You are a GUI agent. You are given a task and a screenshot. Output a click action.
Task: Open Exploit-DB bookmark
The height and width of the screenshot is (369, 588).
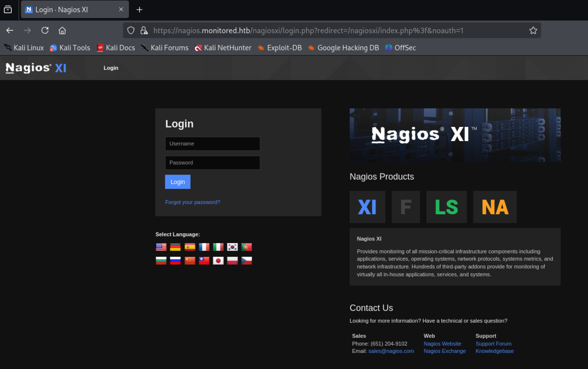tap(280, 48)
